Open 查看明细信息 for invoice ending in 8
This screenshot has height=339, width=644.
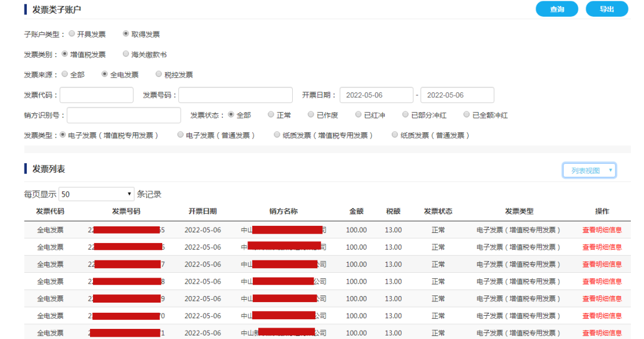[602, 282]
